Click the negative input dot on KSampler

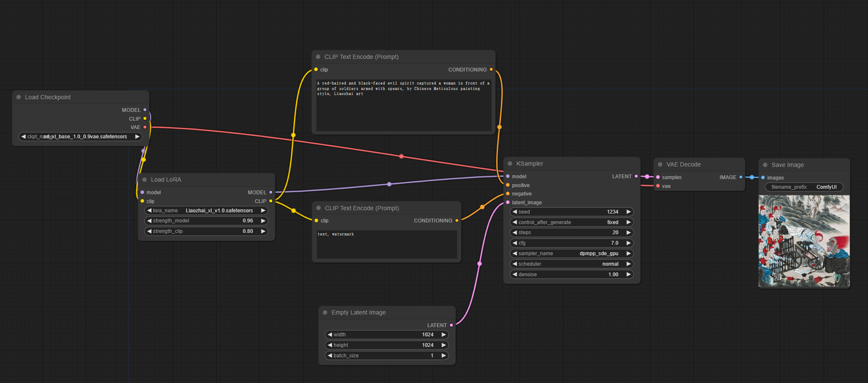[508, 193]
